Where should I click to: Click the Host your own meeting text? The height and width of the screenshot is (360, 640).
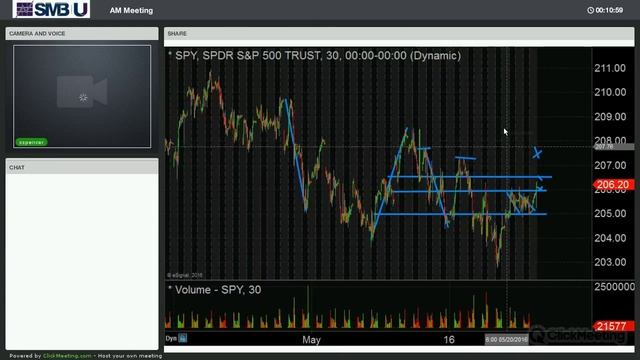coord(130,356)
